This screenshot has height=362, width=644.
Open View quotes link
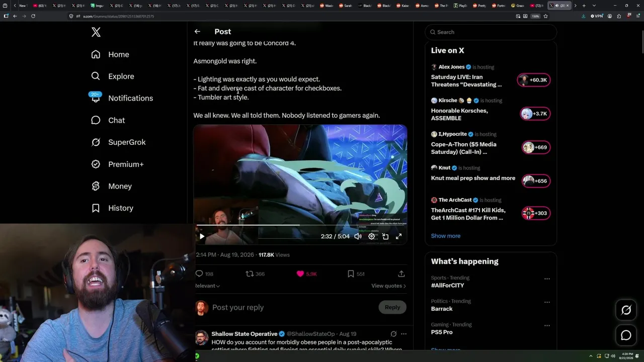pyautogui.click(x=388, y=286)
